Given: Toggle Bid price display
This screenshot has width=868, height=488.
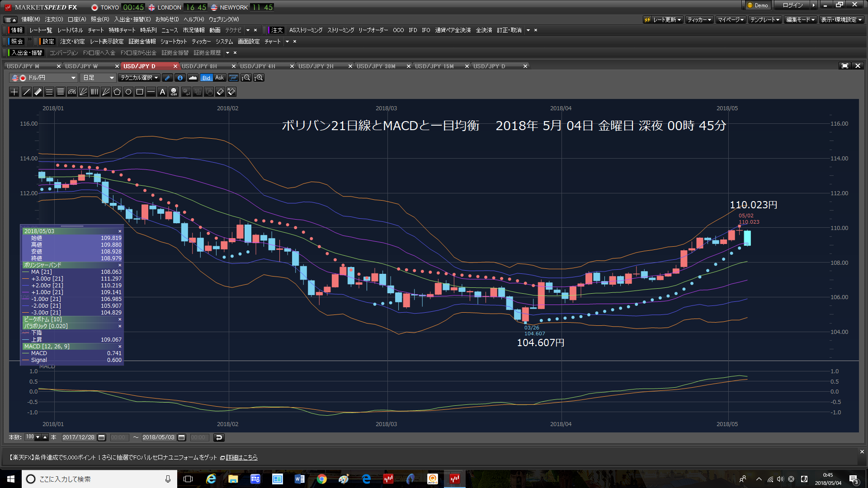Looking at the screenshot, I should click(206, 78).
